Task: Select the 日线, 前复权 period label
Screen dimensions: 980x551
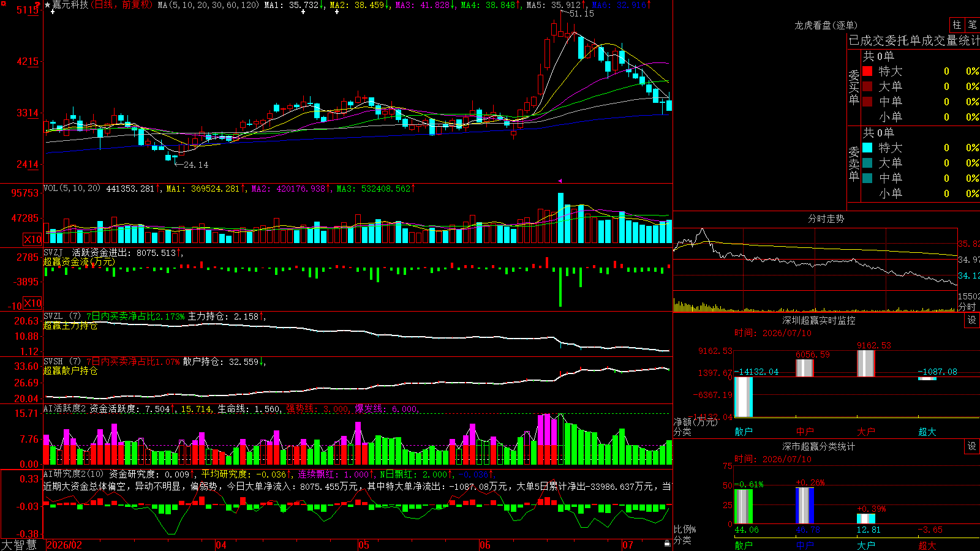Action: coord(121,5)
